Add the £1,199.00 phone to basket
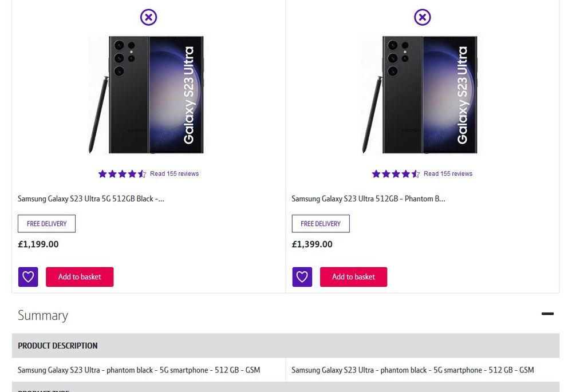 (x=80, y=277)
